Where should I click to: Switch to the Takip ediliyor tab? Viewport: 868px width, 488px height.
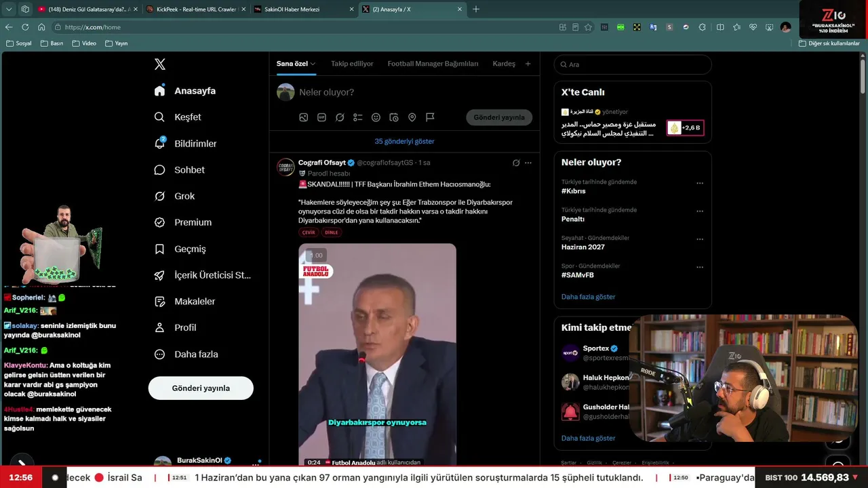pyautogui.click(x=352, y=64)
